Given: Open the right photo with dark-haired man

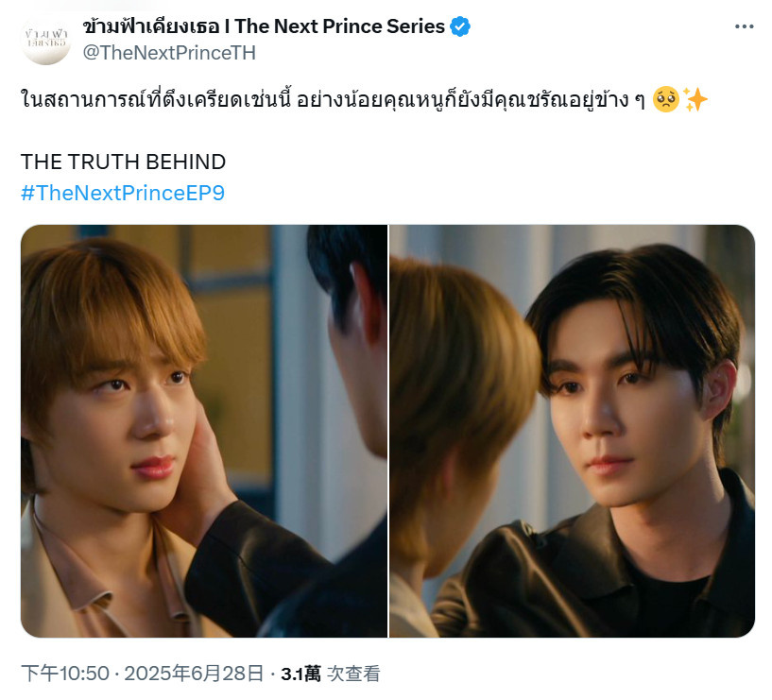Looking at the screenshot, I should (572, 431).
